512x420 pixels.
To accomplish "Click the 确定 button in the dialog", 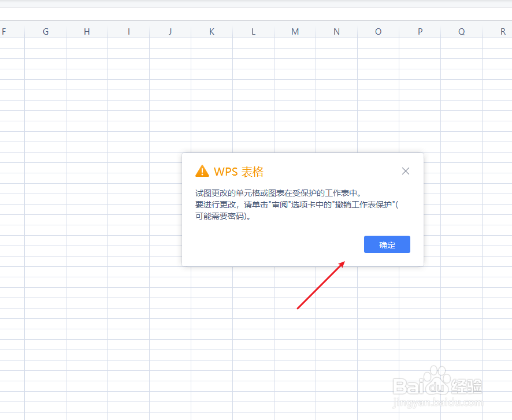I will (387, 244).
